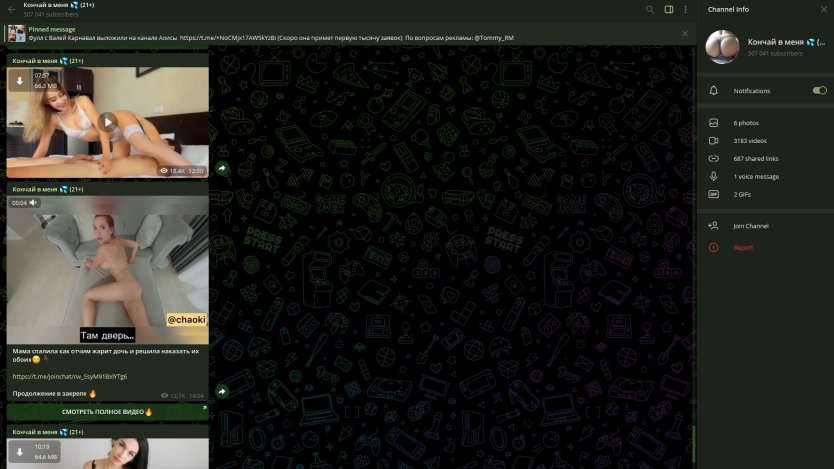Open the 1 voice message entry
The width and height of the screenshot is (834, 469).
tap(756, 177)
